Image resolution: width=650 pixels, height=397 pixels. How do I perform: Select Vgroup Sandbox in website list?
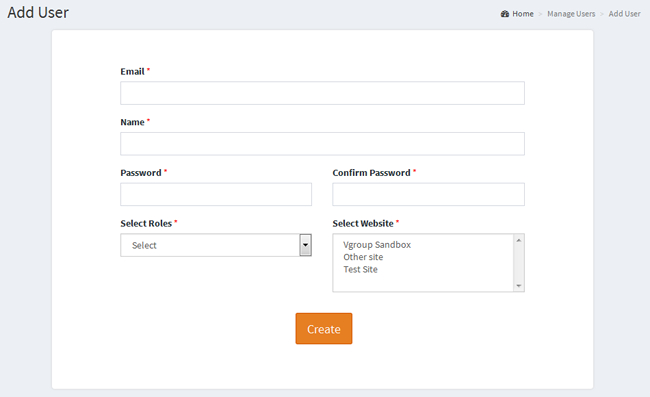(x=377, y=244)
